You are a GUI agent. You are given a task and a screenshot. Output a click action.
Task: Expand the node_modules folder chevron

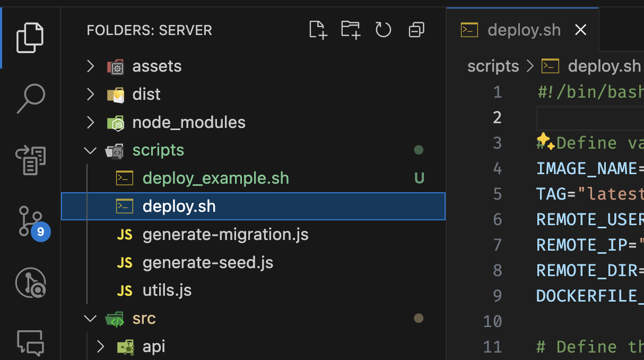[91, 123]
